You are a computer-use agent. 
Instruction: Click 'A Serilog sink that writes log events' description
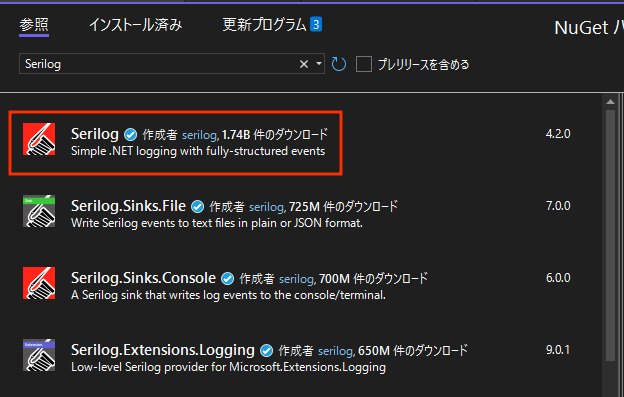coord(228,295)
